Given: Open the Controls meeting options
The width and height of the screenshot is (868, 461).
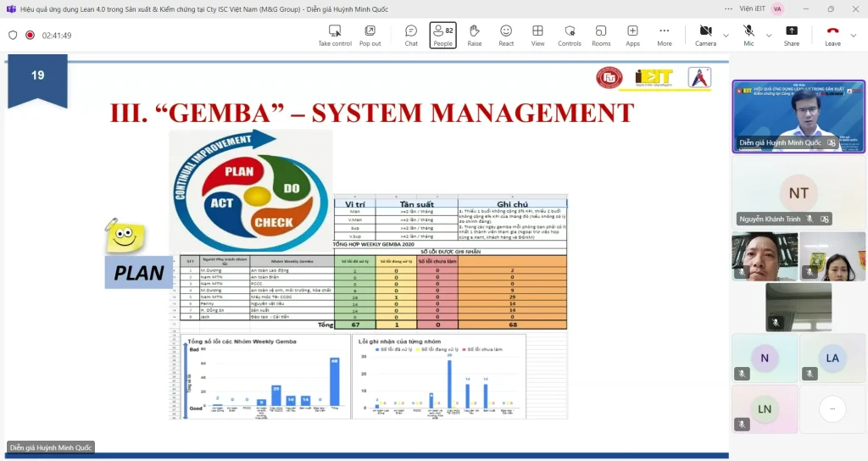Looking at the screenshot, I should (569, 35).
